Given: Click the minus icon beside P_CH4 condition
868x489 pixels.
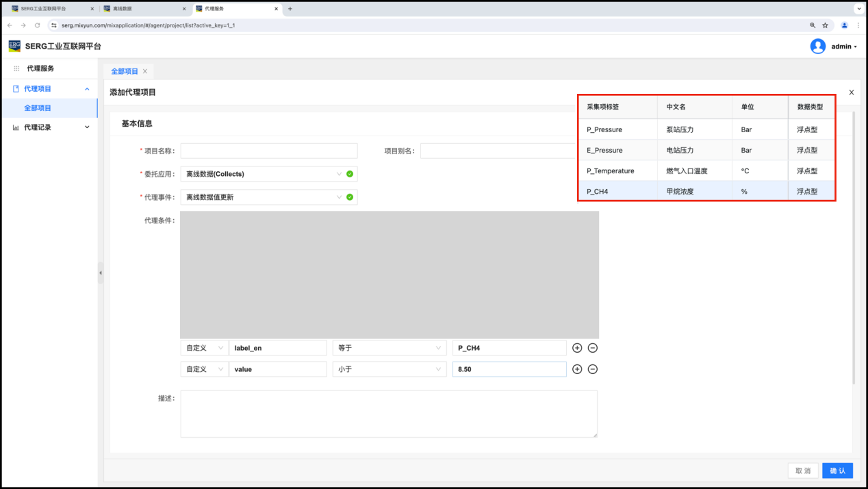Looking at the screenshot, I should 593,348.
